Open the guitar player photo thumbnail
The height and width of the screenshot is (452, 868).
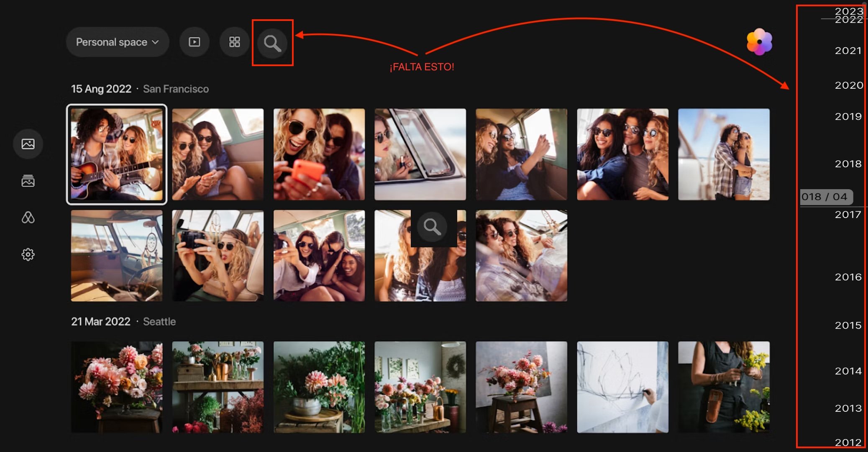point(117,154)
